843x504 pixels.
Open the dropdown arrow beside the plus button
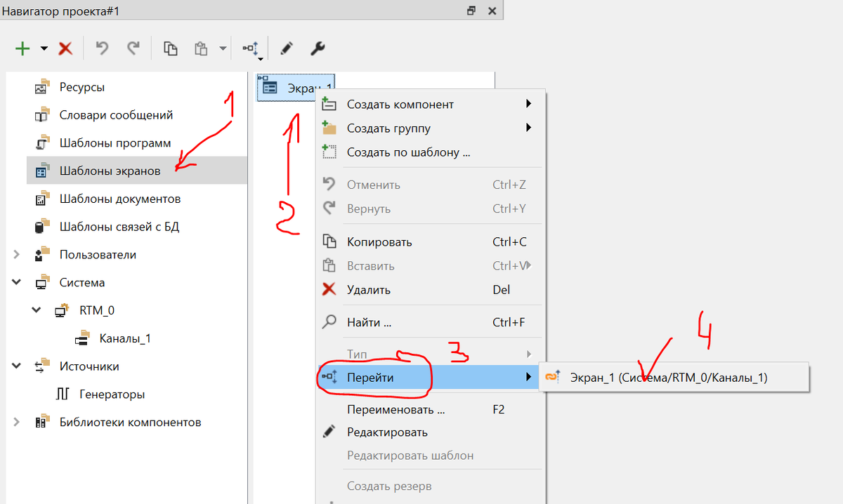pos(44,48)
